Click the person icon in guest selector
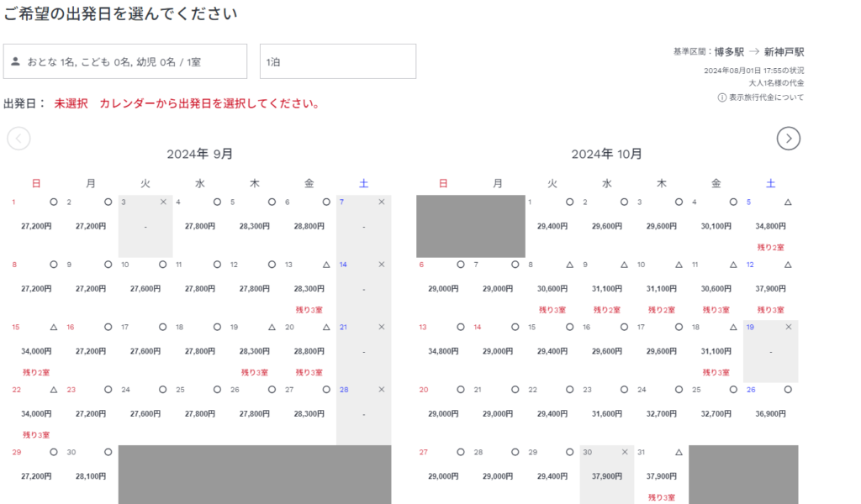The height and width of the screenshot is (504, 861). [16, 61]
